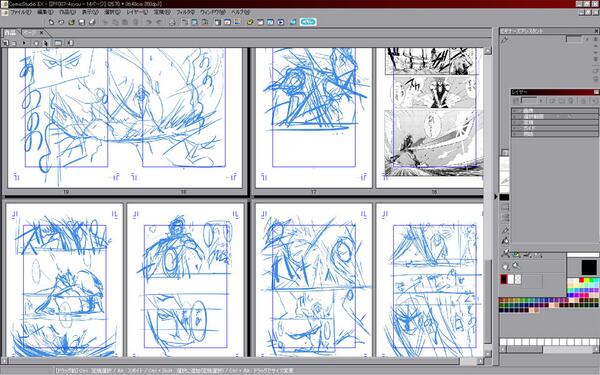Click page 17 thumbnail sketch

(314, 118)
